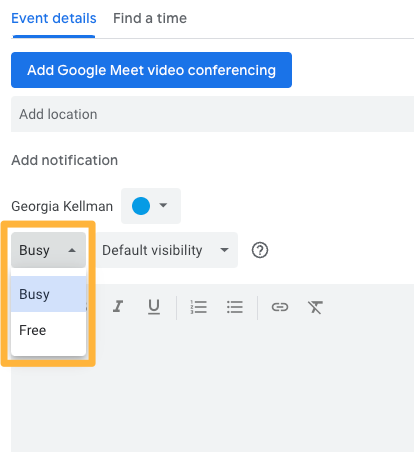This screenshot has width=414, height=452.
Task: Expand the event color dropdown arrow
Action: (163, 205)
